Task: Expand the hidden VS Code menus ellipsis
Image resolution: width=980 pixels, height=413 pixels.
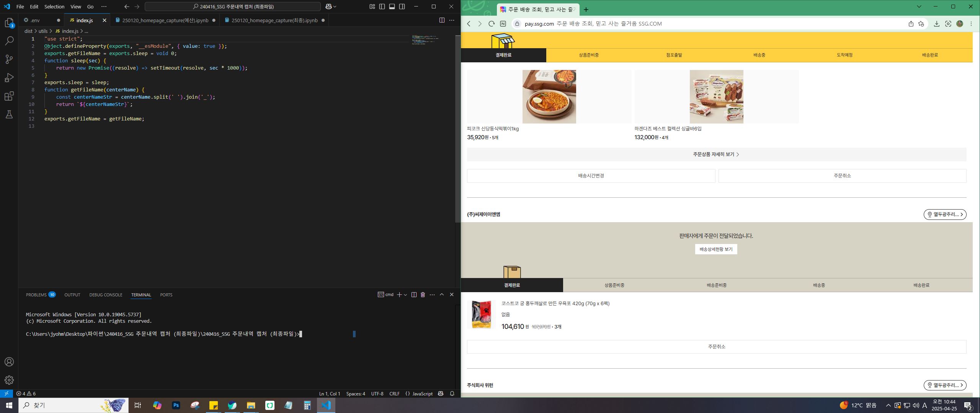Action: (104, 7)
